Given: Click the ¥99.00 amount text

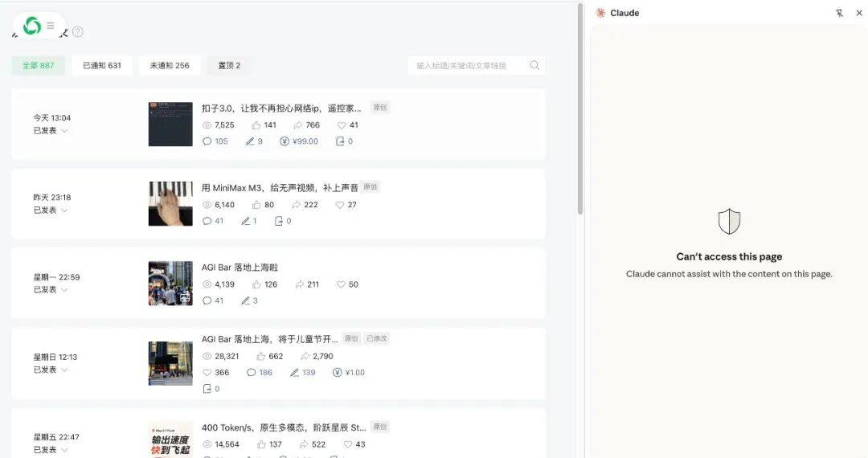Looking at the screenshot, I should (x=305, y=141).
